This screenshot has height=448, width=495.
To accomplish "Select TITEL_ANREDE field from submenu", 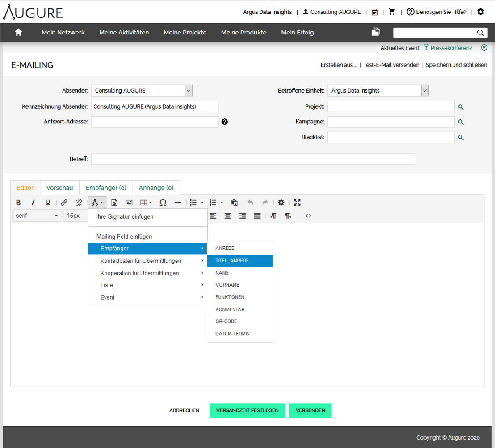I will point(240,261).
